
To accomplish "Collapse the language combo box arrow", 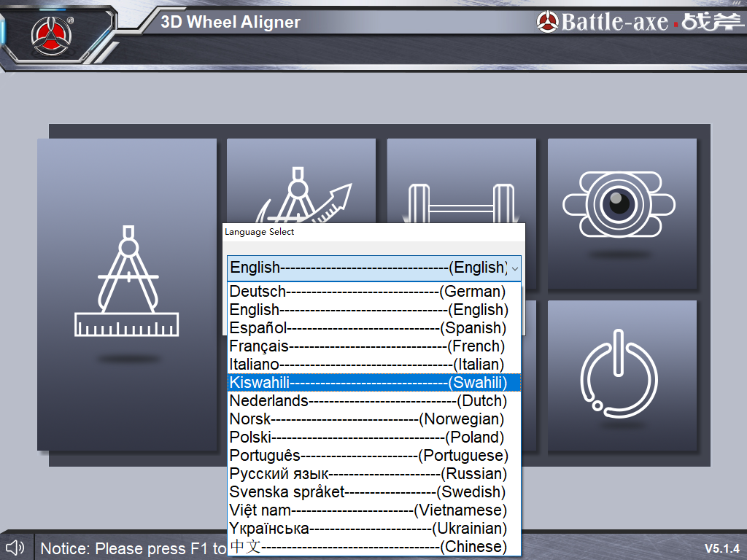I will pos(515,268).
